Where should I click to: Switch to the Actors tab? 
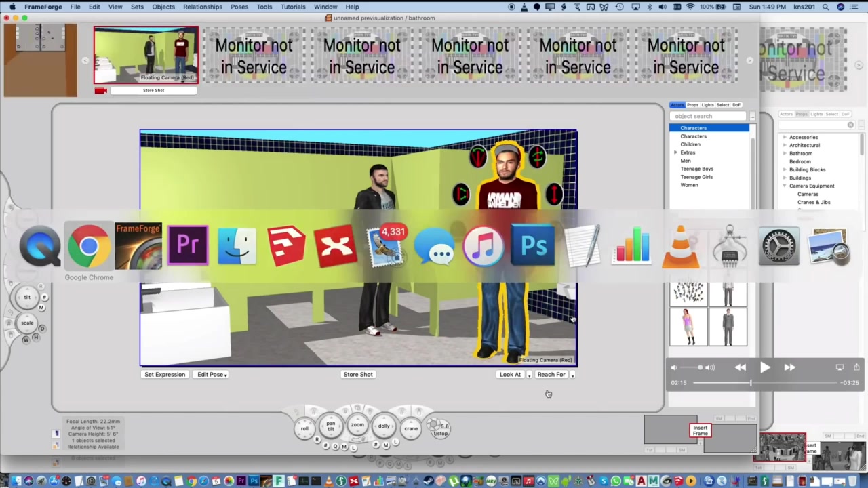(677, 105)
